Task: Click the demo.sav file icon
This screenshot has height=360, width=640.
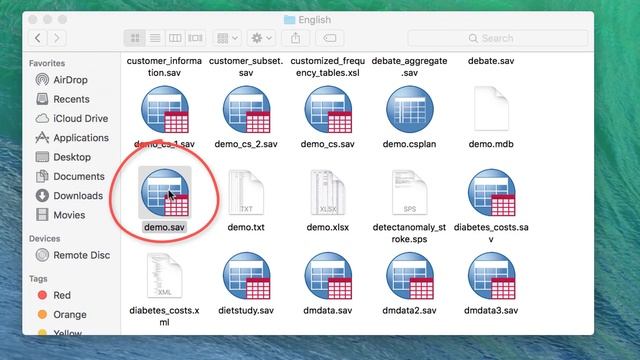Action: point(165,193)
